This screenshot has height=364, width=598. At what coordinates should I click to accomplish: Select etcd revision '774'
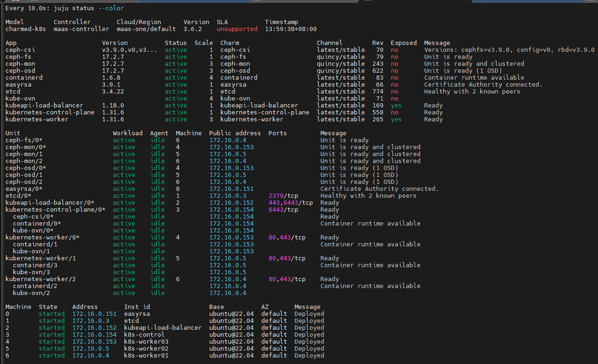[378, 92]
